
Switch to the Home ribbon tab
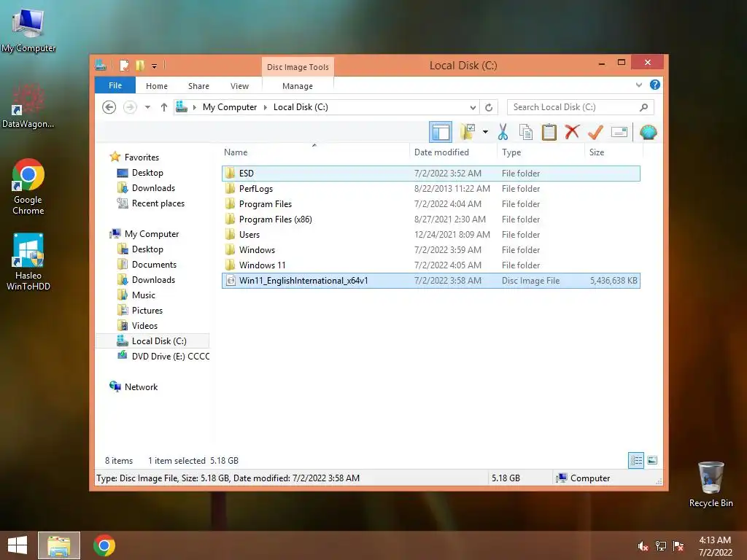pos(157,86)
